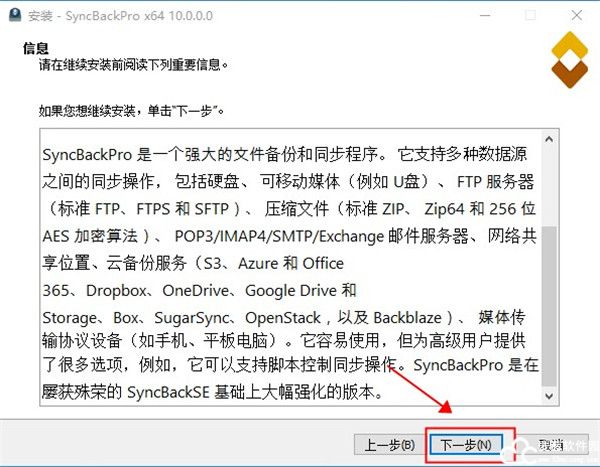The height and width of the screenshot is (467, 600).
Task: Click the "Dropbox" word in the description
Action: pyautogui.click(x=108, y=290)
